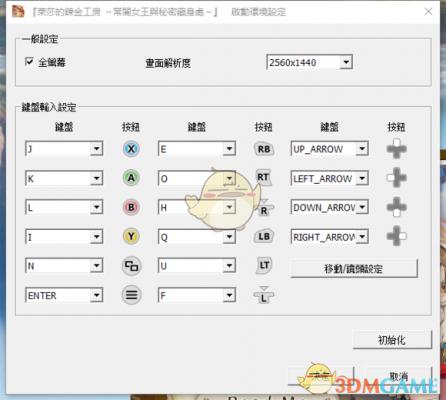Close the settings dialog window
446x400 pixels.
[428, 12]
